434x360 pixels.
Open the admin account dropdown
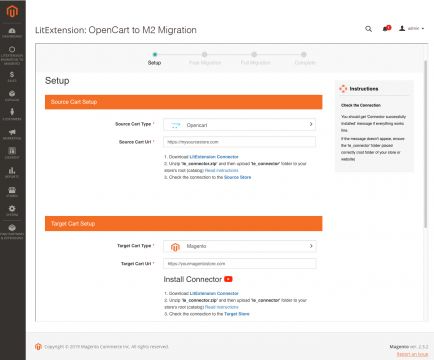click(412, 29)
